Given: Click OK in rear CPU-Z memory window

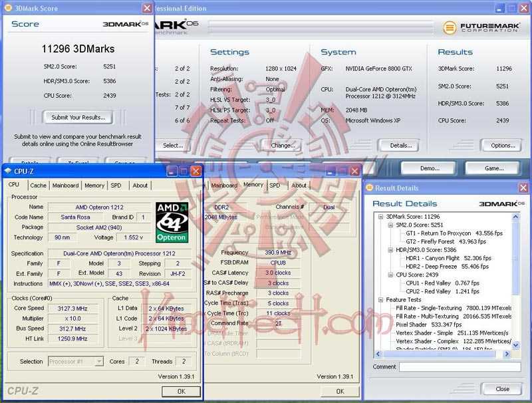Looking at the screenshot, I should click(340, 392).
